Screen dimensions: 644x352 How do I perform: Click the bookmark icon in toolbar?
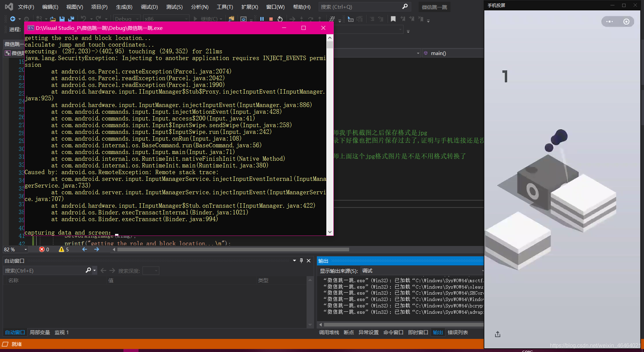pyautogui.click(x=393, y=19)
